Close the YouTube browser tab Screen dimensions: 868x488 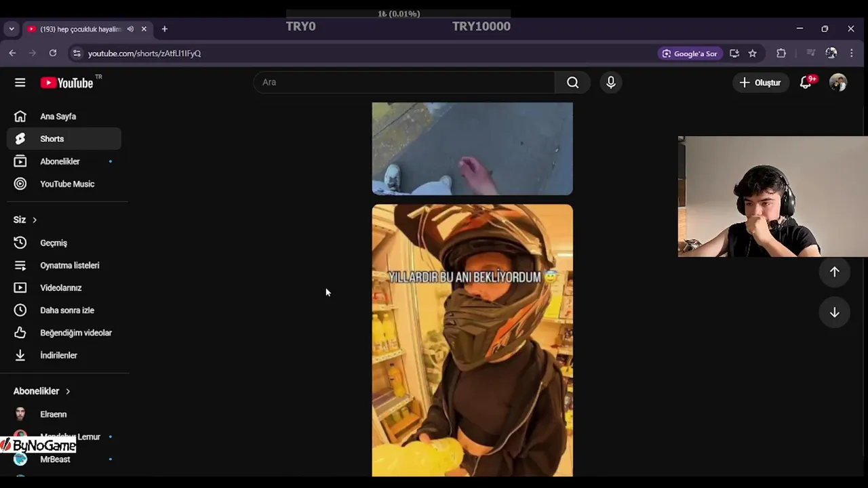(144, 29)
